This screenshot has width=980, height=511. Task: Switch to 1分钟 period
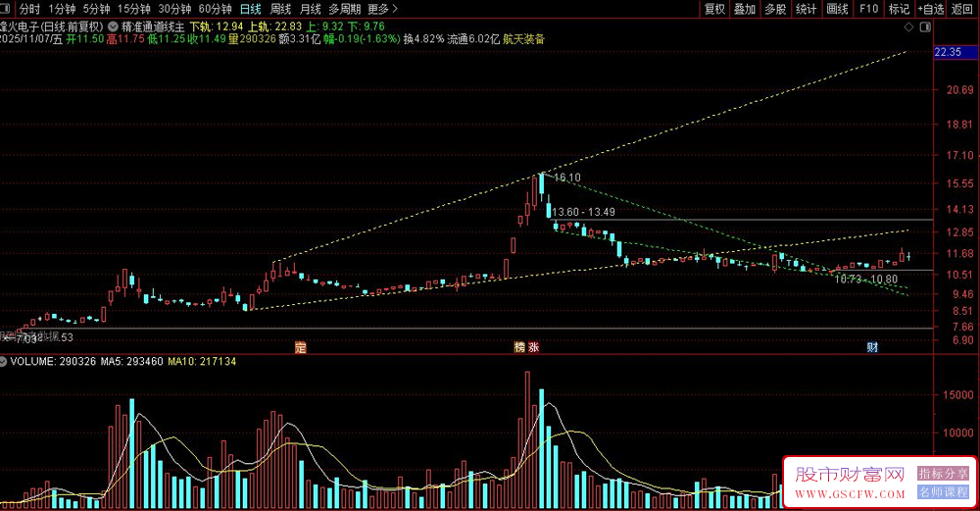(62, 10)
